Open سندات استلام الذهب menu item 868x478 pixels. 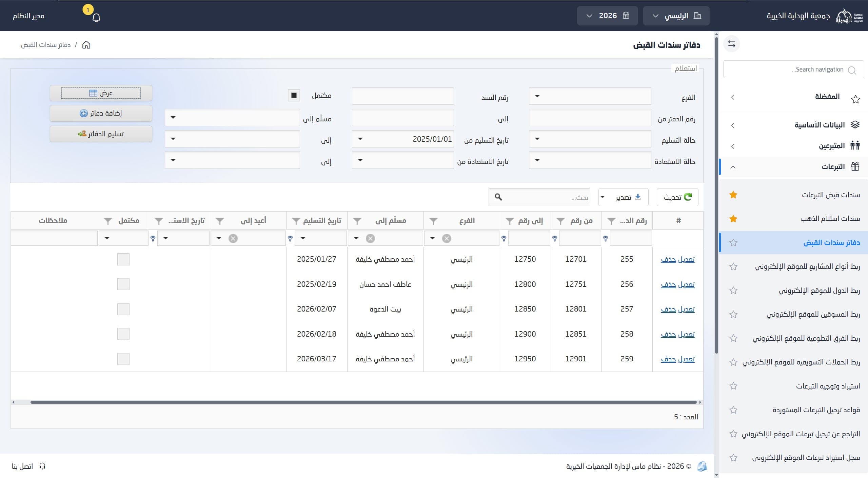(x=830, y=219)
